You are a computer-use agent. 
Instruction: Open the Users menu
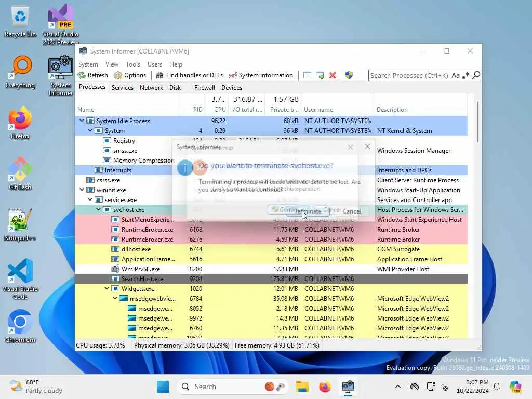155,64
